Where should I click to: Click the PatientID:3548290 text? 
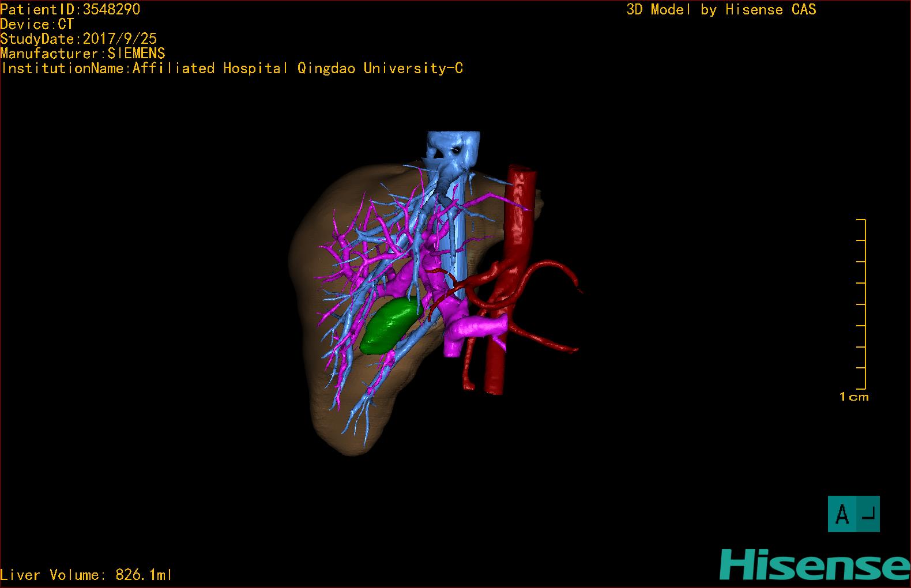point(70,9)
